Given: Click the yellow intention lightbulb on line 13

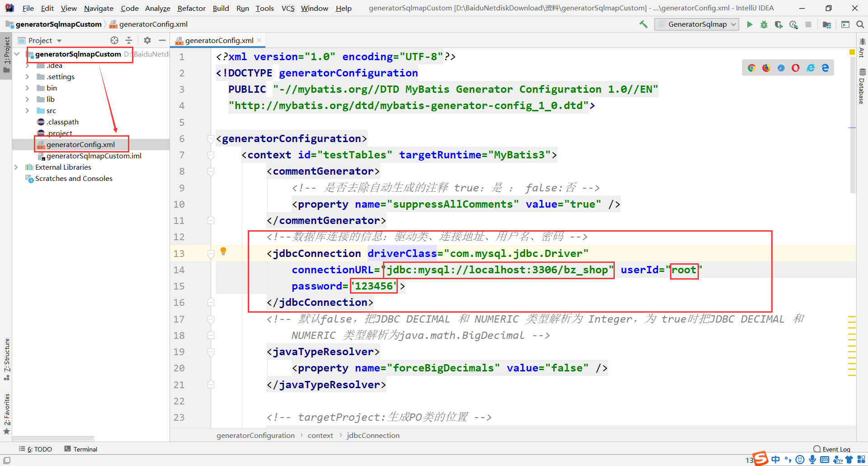Looking at the screenshot, I should 223,252.
